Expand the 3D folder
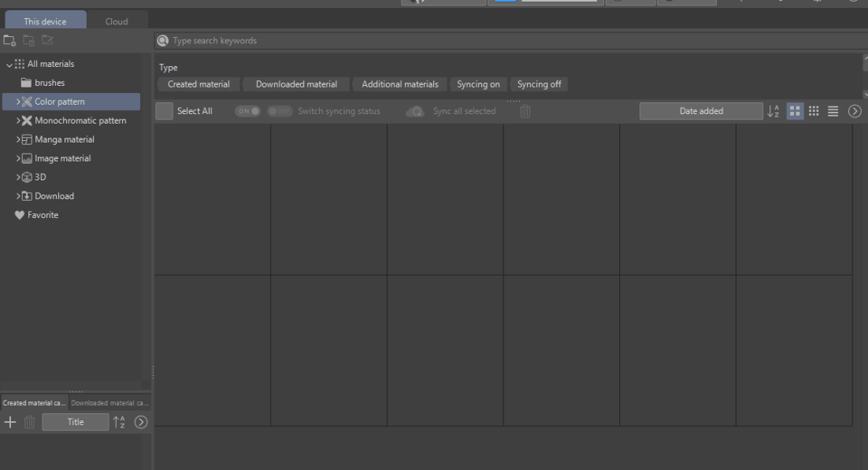Screen dimensions: 868x470 pyautogui.click(x=18, y=177)
